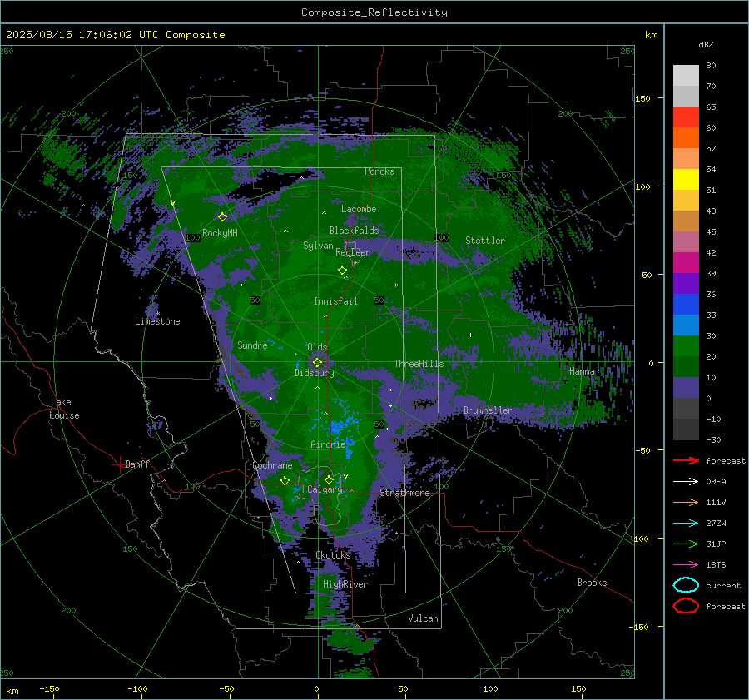Click the Limestone label
The width and height of the screenshot is (749, 700).
click(157, 321)
